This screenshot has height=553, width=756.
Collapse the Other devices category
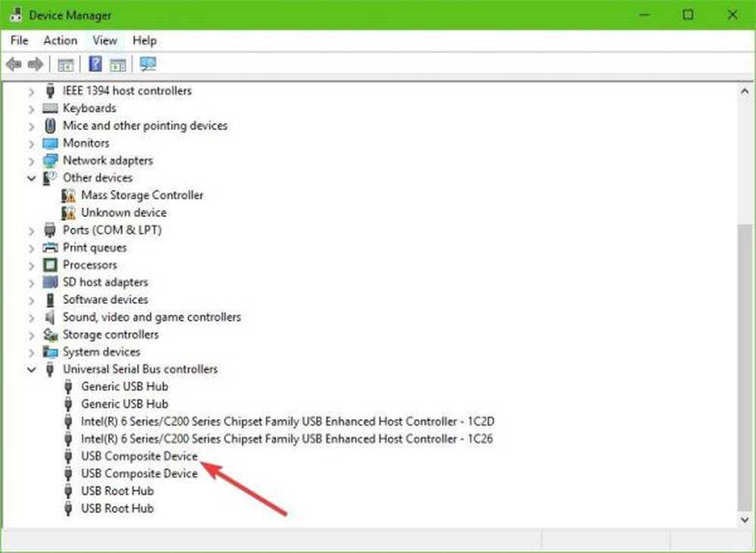point(32,179)
